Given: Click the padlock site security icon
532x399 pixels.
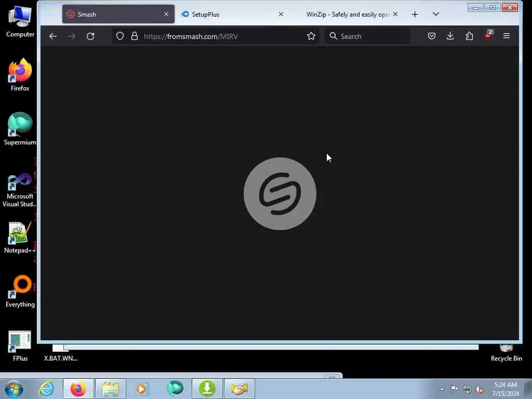Looking at the screenshot, I should (135, 36).
